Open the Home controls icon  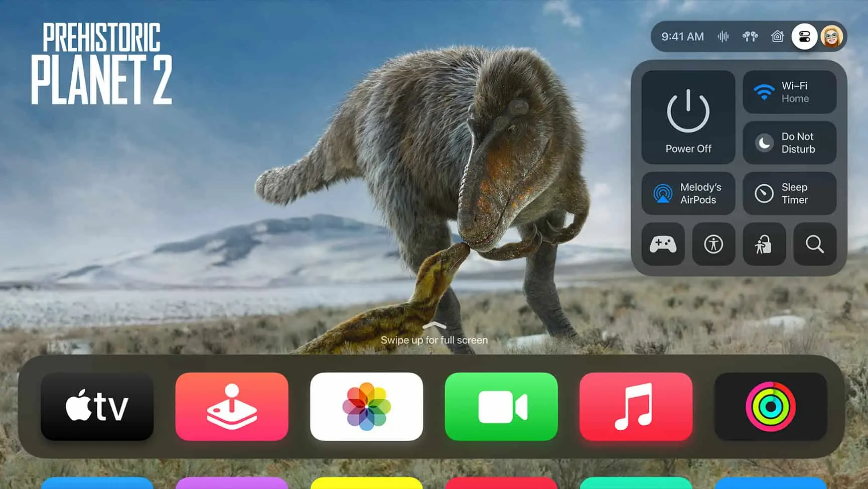[777, 37]
